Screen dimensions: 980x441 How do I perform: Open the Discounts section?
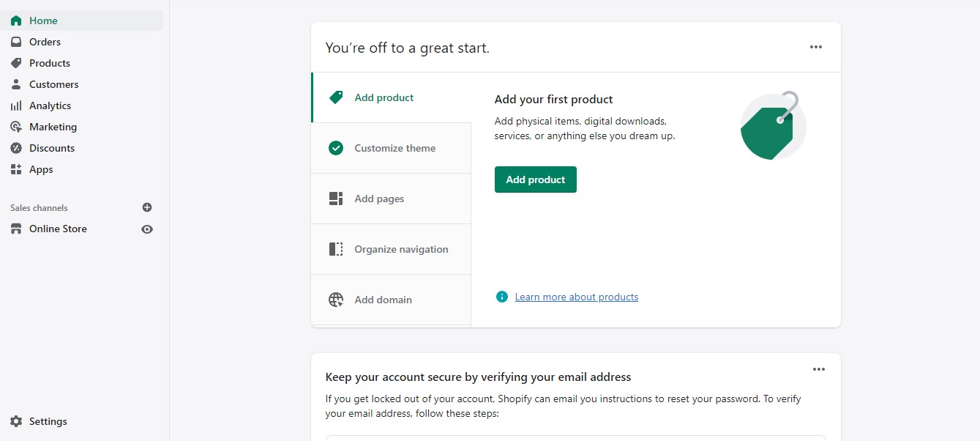pos(51,148)
